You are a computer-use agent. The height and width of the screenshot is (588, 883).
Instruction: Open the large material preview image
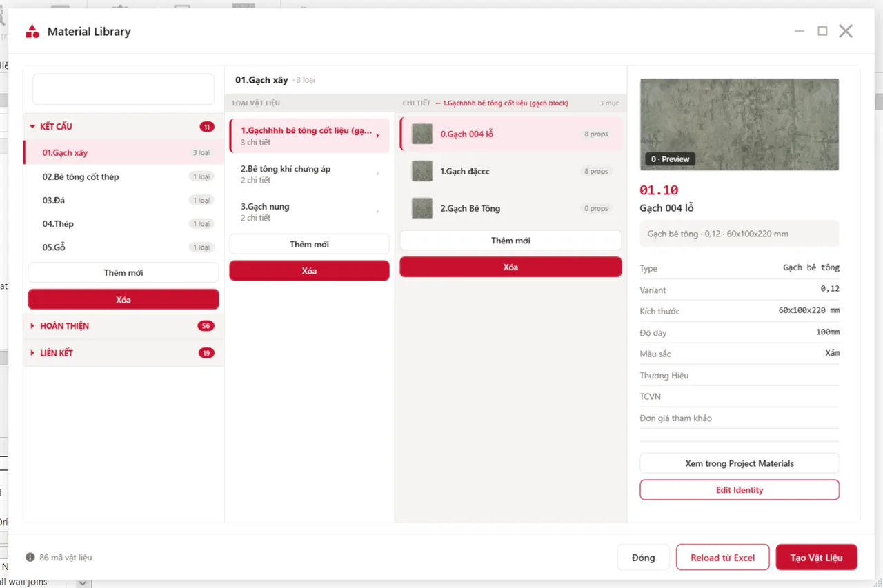[x=740, y=124]
